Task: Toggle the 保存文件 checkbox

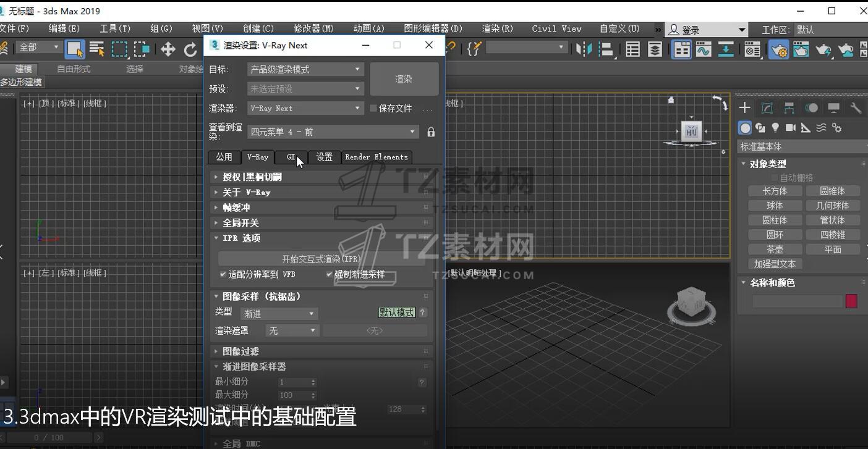Action: 373,108
